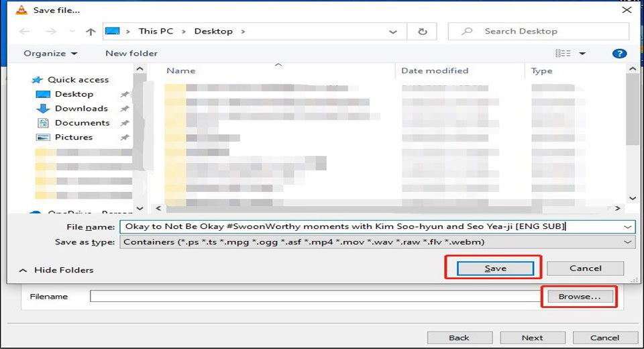Image resolution: width=644 pixels, height=349 pixels.
Task: Click the pin icon next to Desktop
Action: [125, 95]
